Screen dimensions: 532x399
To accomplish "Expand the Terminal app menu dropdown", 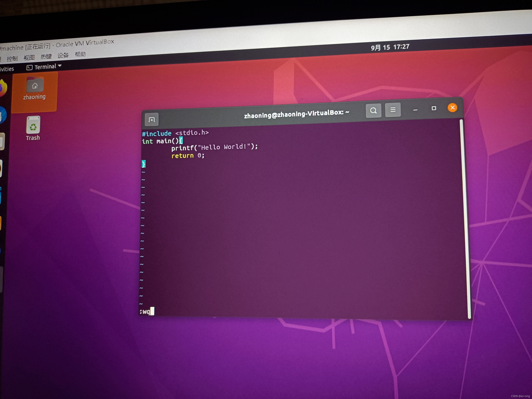I will (44, 67).
